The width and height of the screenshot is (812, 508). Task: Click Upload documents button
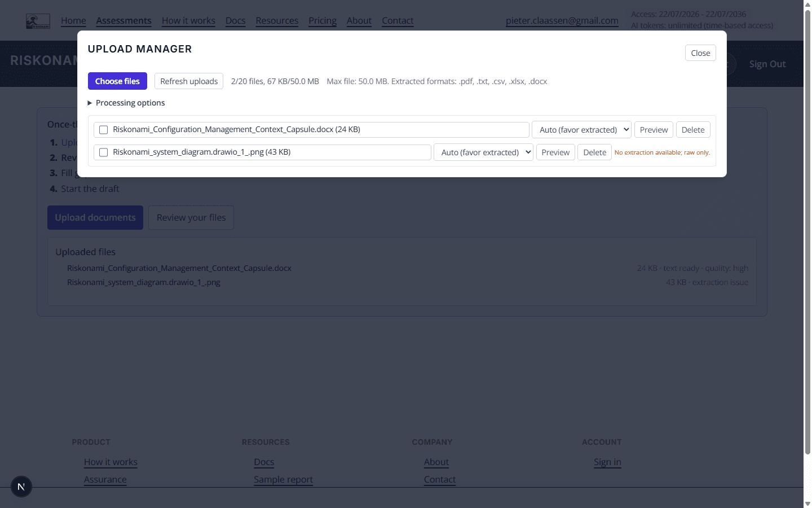point(95,218)
